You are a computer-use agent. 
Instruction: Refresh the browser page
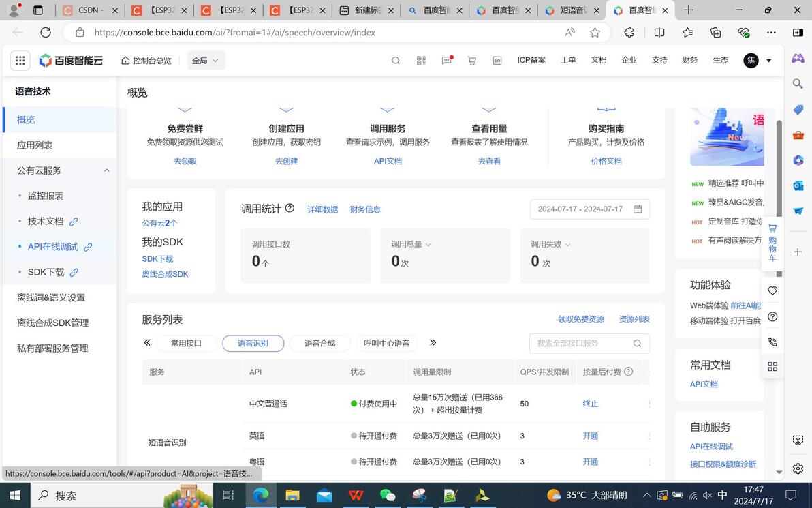point(46,32)
